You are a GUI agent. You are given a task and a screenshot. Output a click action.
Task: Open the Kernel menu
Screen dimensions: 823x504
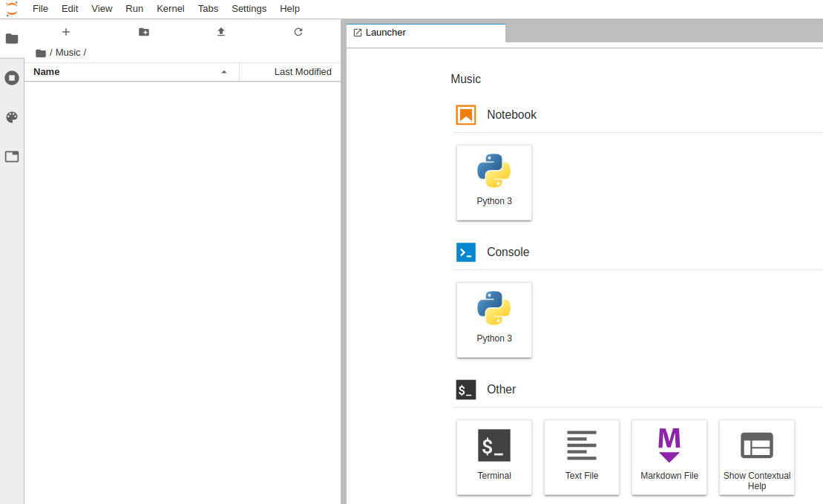[x=171, y=9]
